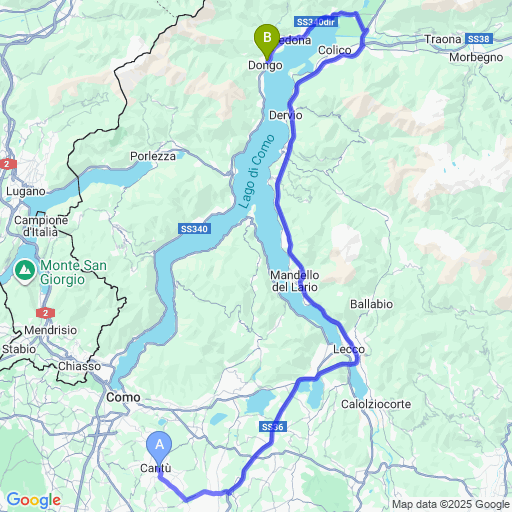Select the Como city label
Screen dimensions: 512x512
click(x=123, y=397)
